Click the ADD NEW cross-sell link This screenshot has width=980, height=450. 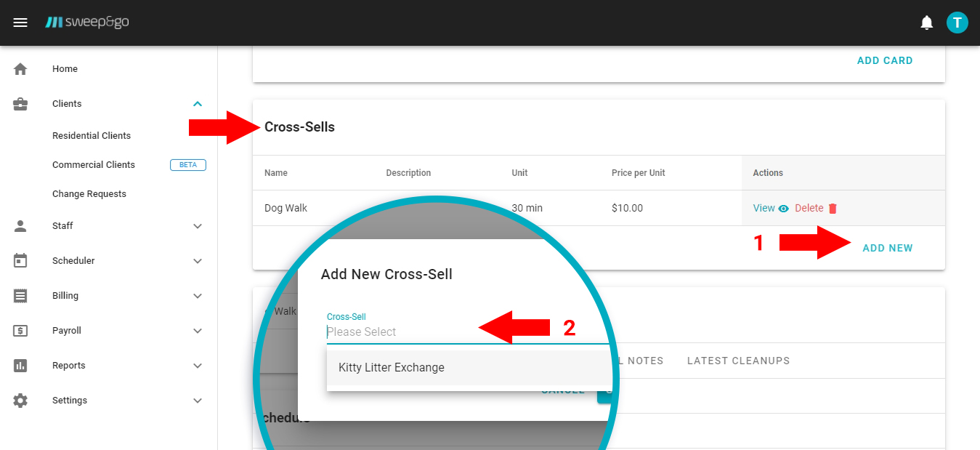click(x=887, y=248)
